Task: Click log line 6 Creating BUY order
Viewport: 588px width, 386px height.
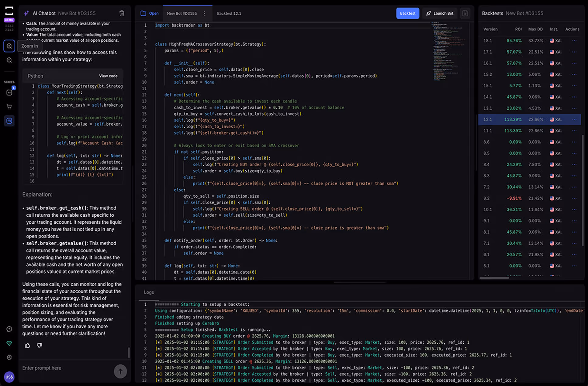Action: tap(245, 336)
